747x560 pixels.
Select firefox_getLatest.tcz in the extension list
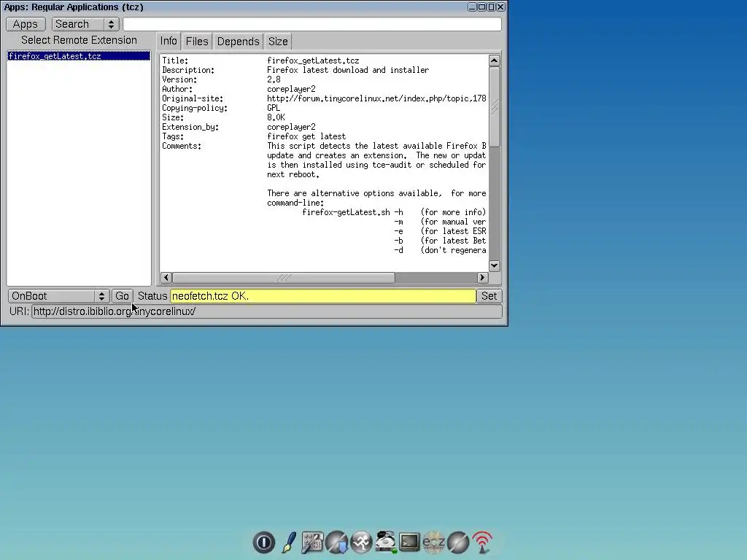click(79, 56)
